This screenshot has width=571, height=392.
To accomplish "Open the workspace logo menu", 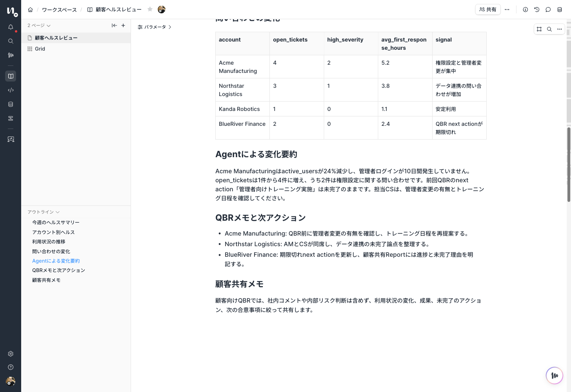I will tap(12, 11).
